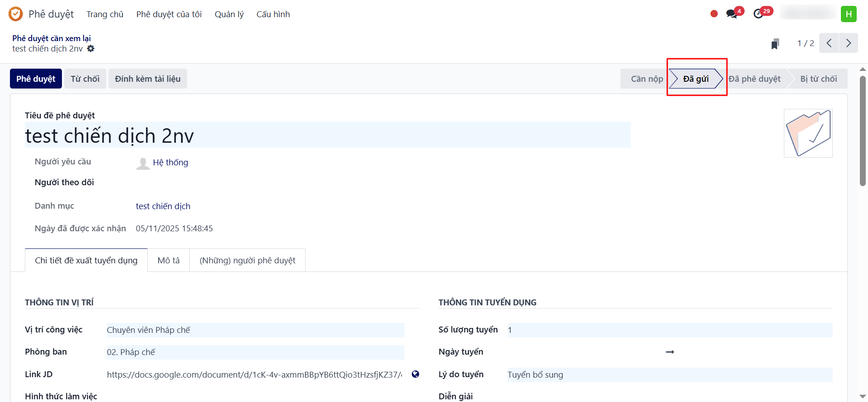The width and height of the screenshot is (868, 402).
Task: Open the (Những) người phê duyệt tab
Action: tap(247, 261)
